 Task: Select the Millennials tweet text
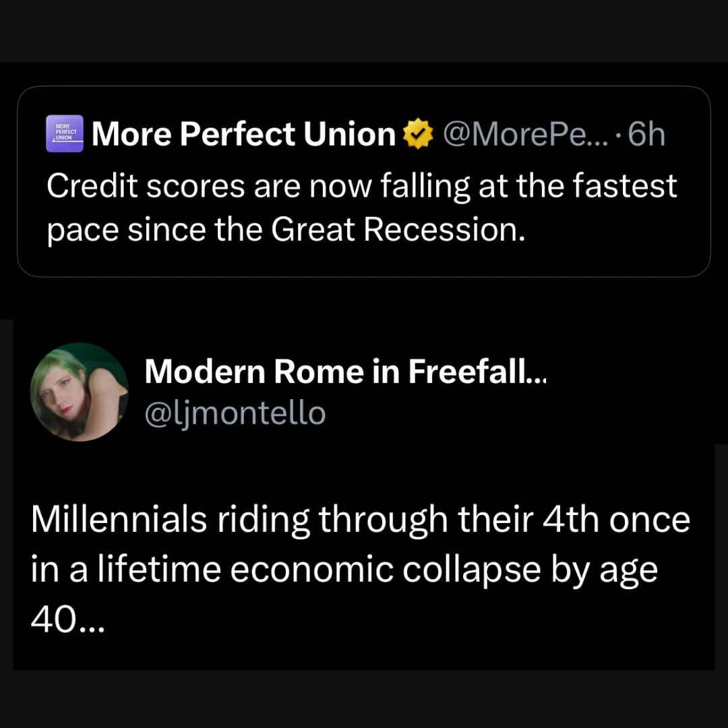[360, 568]
